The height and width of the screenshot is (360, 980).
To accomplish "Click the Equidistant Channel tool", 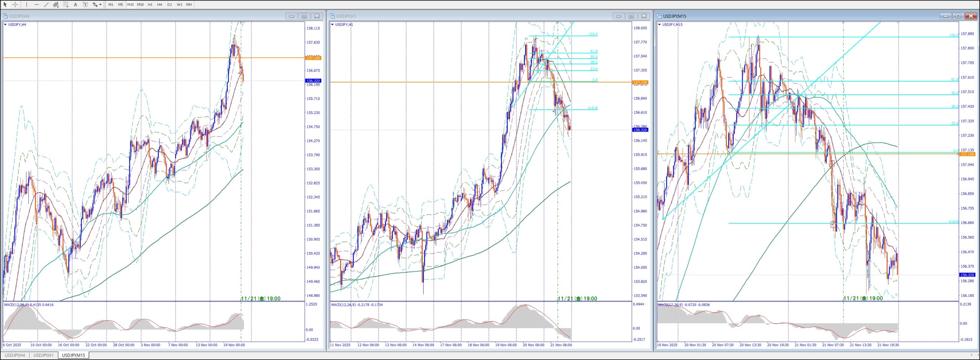I will [56, 5].
